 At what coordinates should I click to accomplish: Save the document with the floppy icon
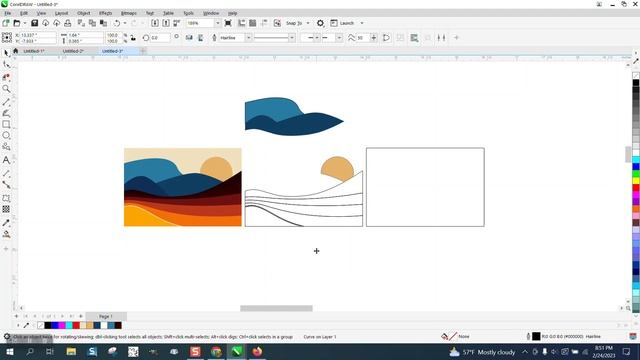pos(34,23)
